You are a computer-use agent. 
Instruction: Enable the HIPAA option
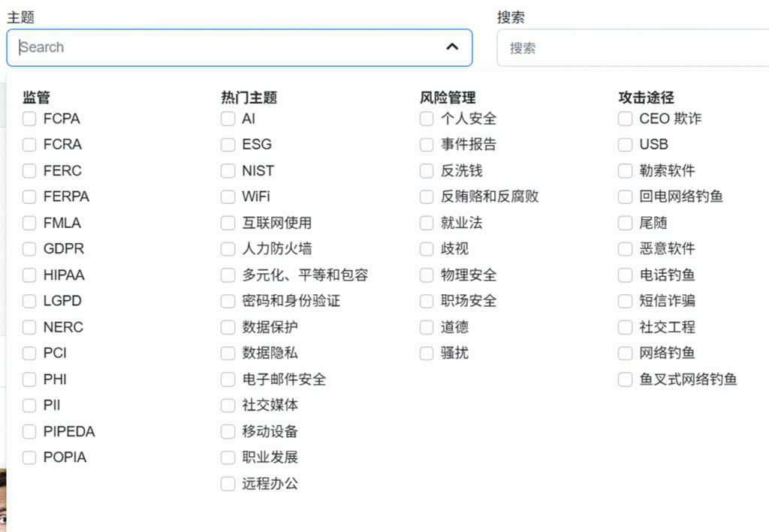(x=29, y=275)
